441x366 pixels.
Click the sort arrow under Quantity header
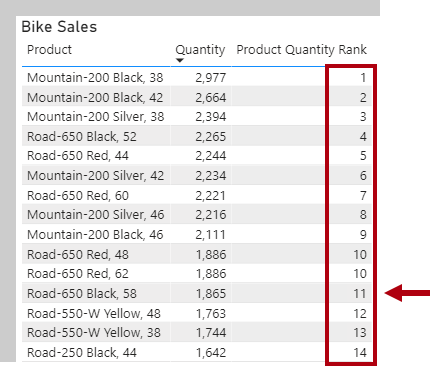coord(180,60)
